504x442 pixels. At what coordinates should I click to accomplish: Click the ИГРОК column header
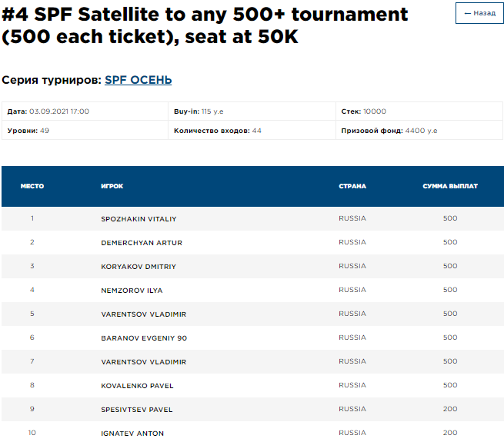pyautogui.click(x=112, y=186)
